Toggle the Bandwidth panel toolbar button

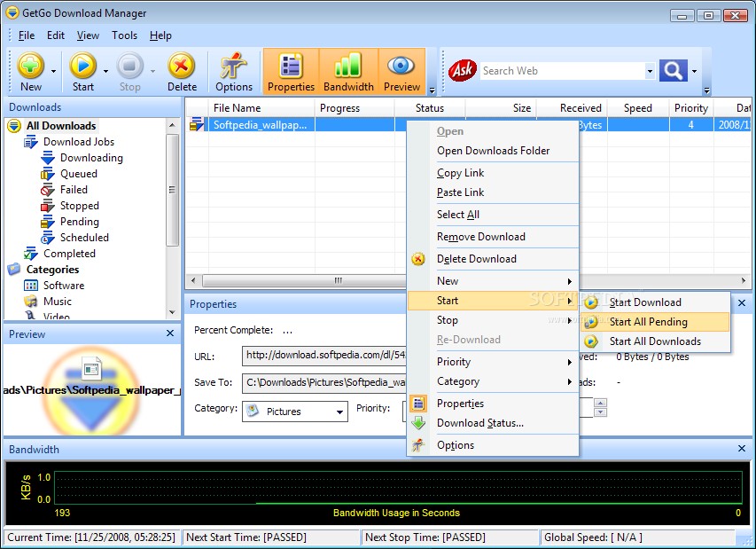(x=348, y=71)
